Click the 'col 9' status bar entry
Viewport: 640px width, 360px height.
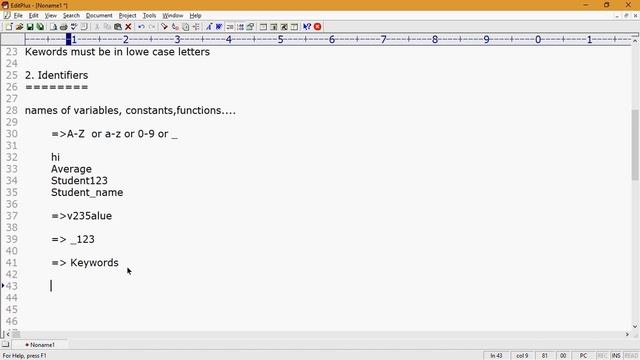(x=522, y=356)
